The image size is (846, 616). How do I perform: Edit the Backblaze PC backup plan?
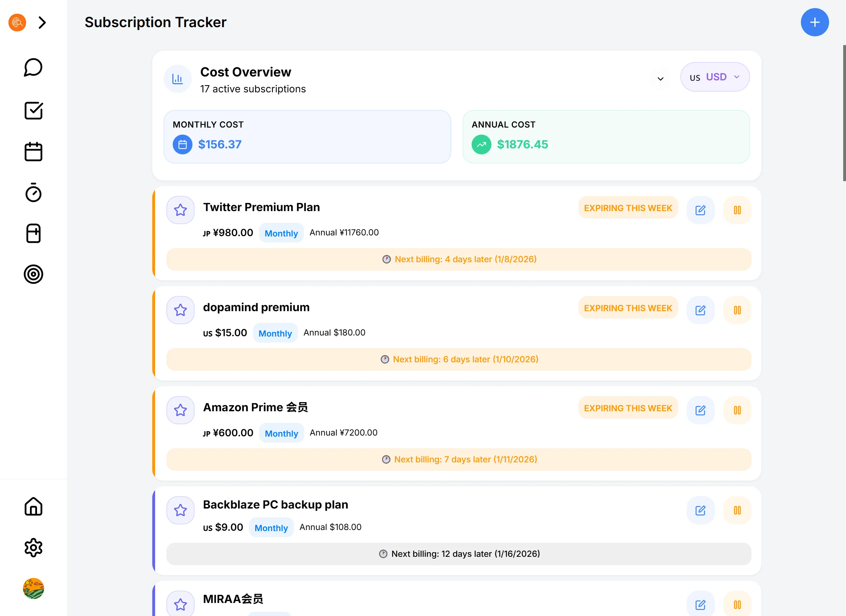(x=700, y=510)
